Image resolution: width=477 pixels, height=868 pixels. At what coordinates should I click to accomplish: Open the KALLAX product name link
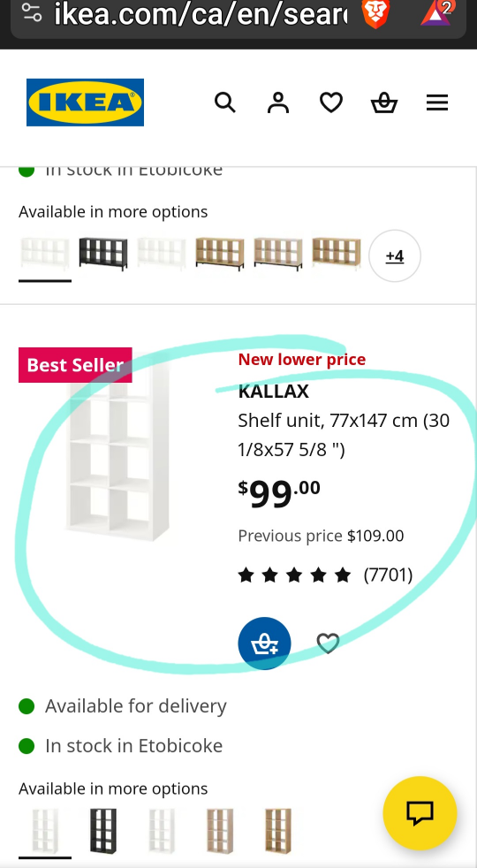273,392
